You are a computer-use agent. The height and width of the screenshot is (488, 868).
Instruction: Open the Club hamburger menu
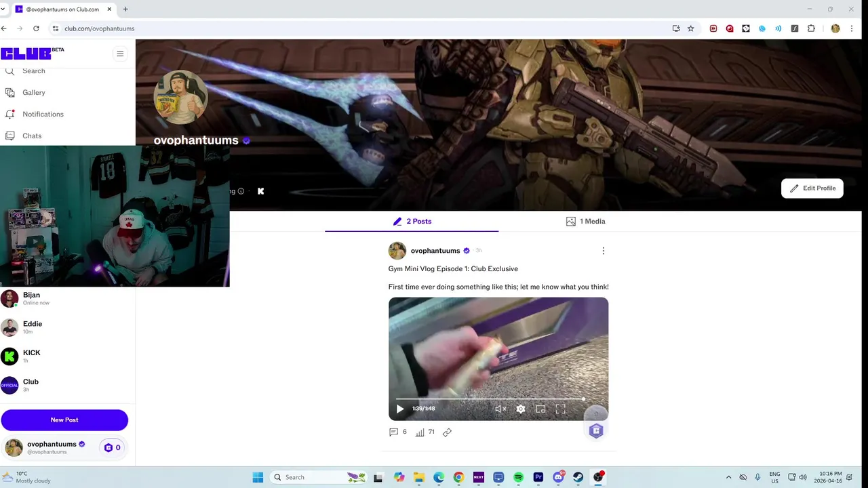[120, 54]
